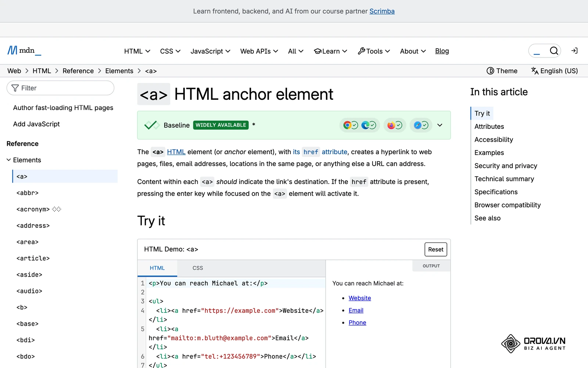Open Add JavaScript sidebar link
588x368 pixels.
point(36,124)
